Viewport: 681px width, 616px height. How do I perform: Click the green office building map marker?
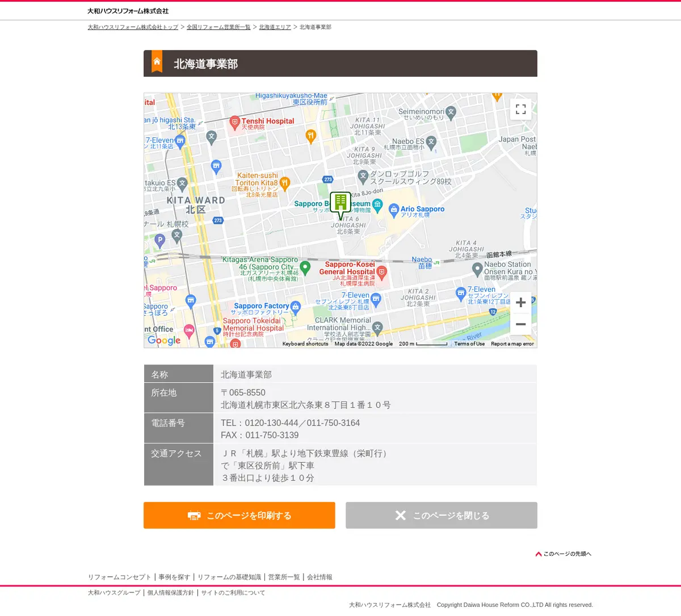pos(340,205)
